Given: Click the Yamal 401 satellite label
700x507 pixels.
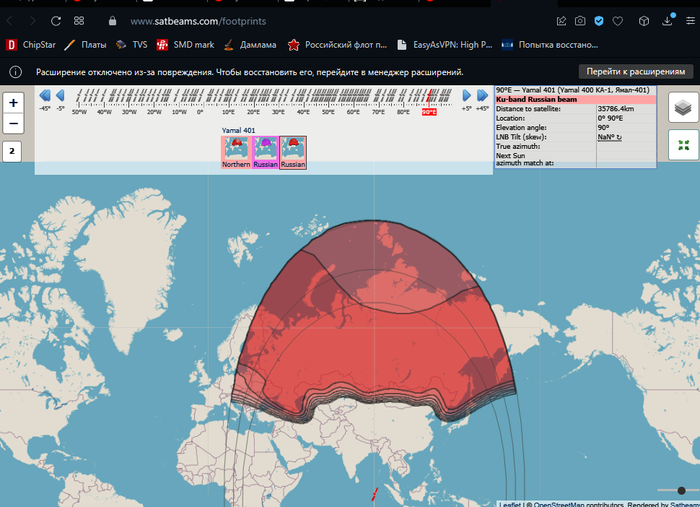Looking at the screenshot, I should click(x=238, y=130).
